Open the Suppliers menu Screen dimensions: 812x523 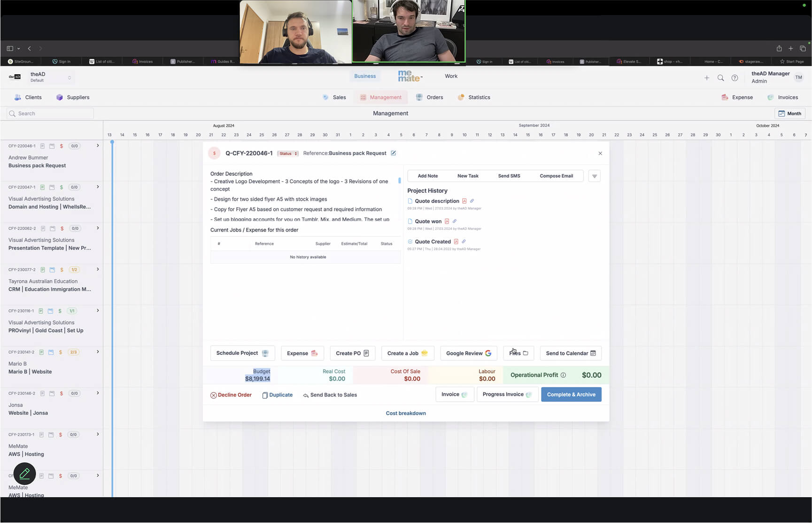point(72,97)
